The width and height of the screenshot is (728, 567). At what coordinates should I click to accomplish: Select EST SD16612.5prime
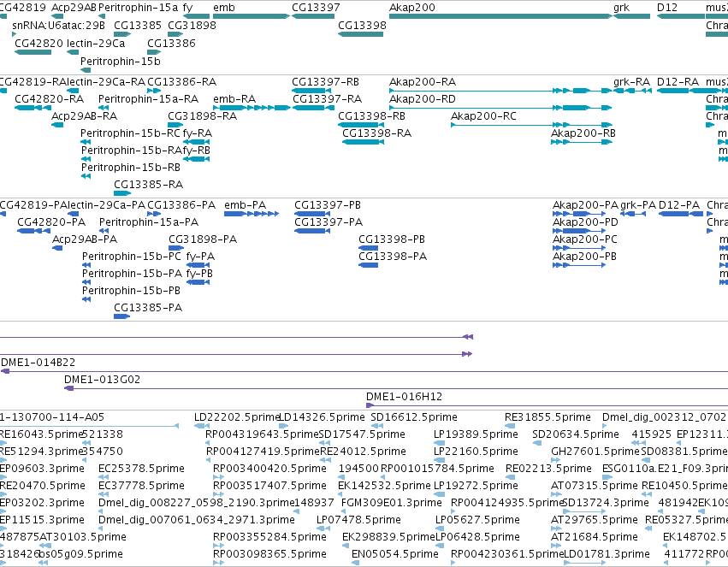point(414,417)
